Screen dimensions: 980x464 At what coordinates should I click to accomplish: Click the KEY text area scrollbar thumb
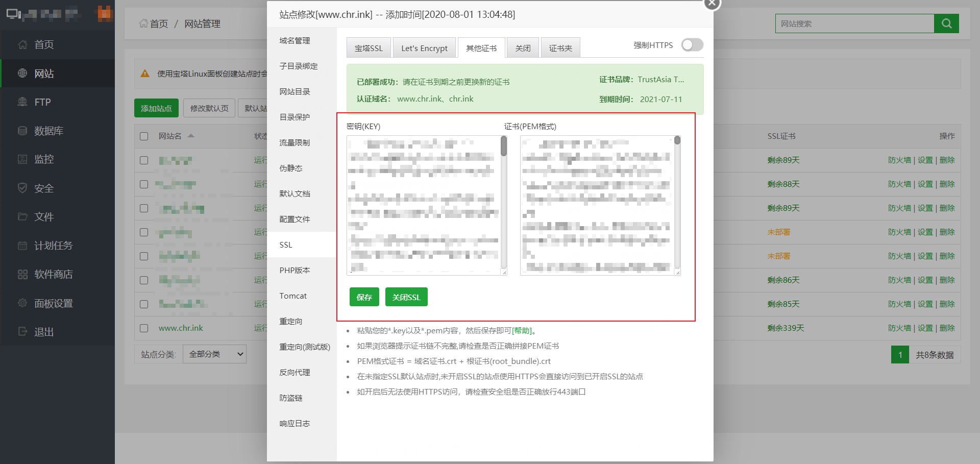click(504, 146)
